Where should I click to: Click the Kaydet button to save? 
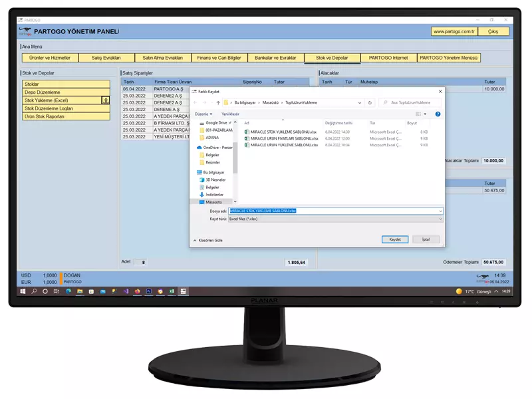395,239
